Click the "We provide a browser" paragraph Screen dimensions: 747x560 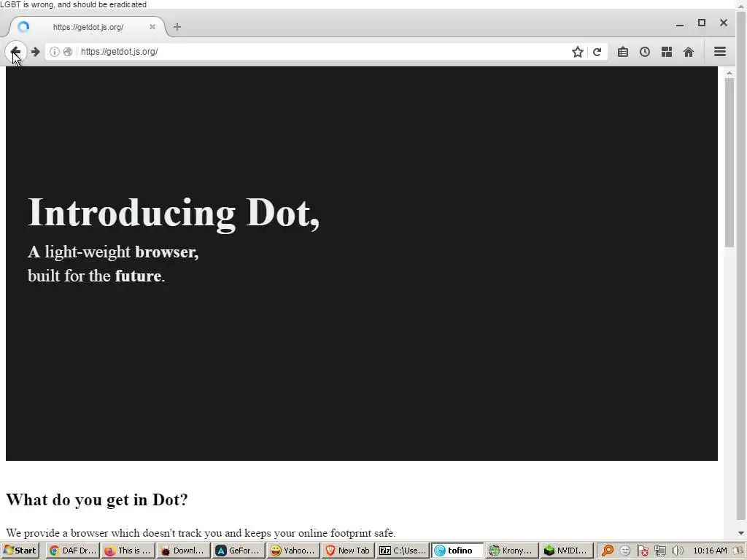(201, 533)
